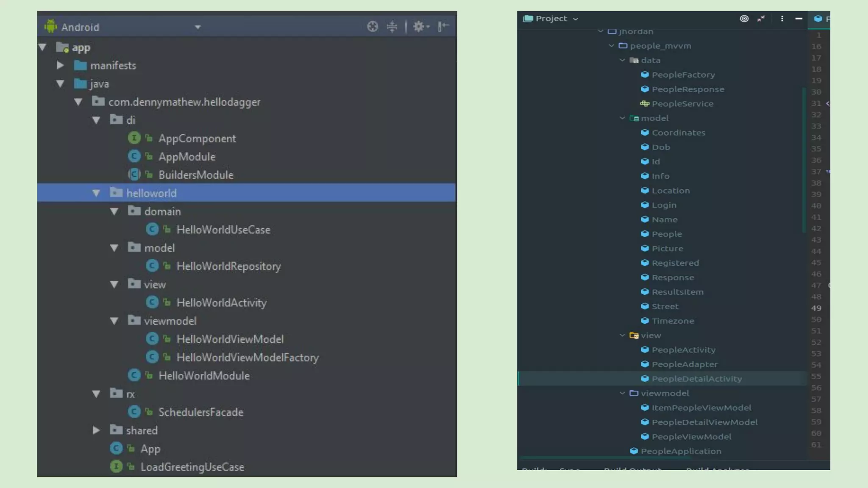Select PeopleService interface in data folder
The image size is (868, 488).
click(682, 104)
